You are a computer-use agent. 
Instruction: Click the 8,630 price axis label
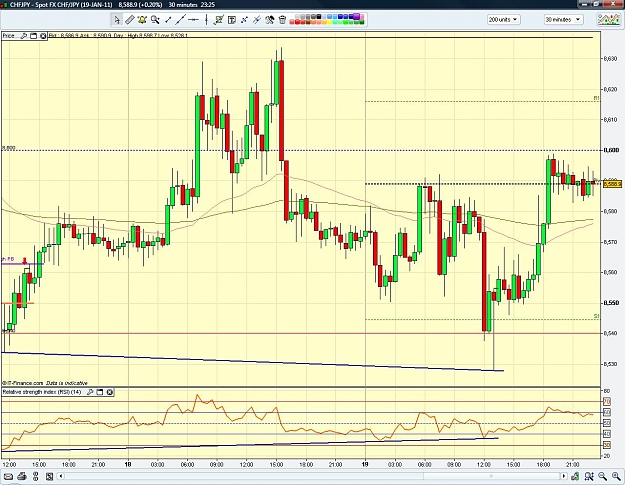pyautogui.click(x=611, y=59)
